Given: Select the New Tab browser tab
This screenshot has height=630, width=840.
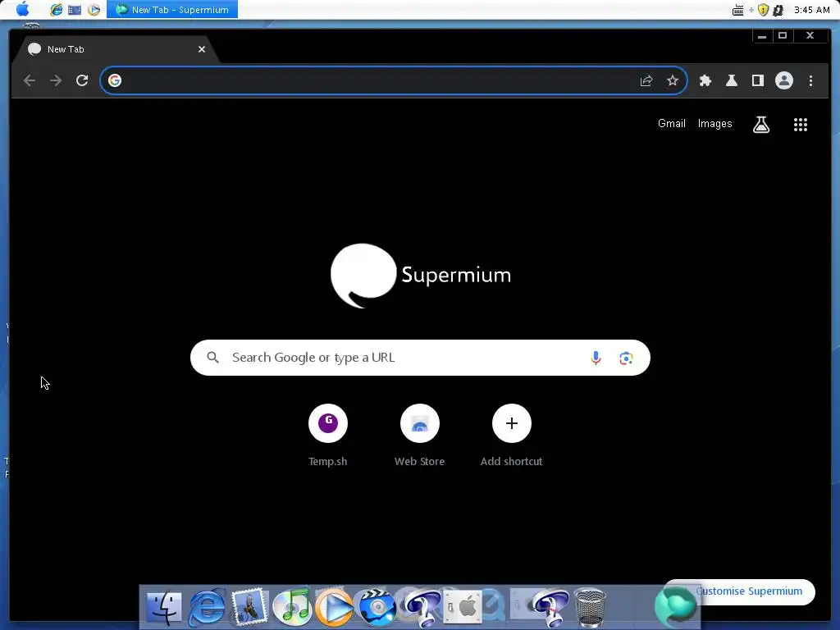Looking at the screenshot, I should pyautogui.click(x=115, y=49).
